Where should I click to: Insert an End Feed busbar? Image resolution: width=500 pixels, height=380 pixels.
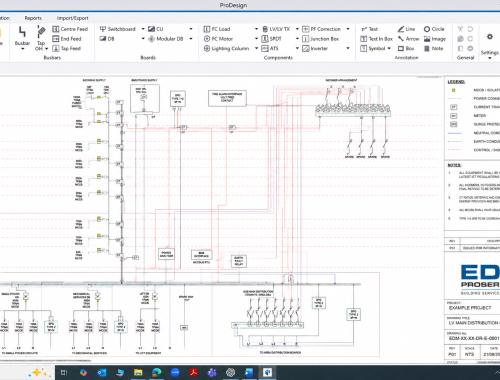coord(67,39)
